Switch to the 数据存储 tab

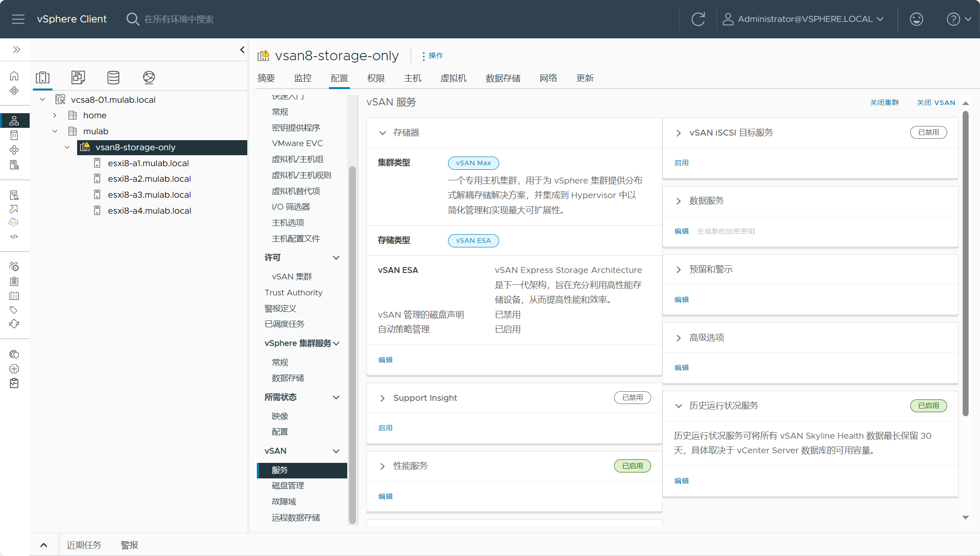click(x=503, y=78)
